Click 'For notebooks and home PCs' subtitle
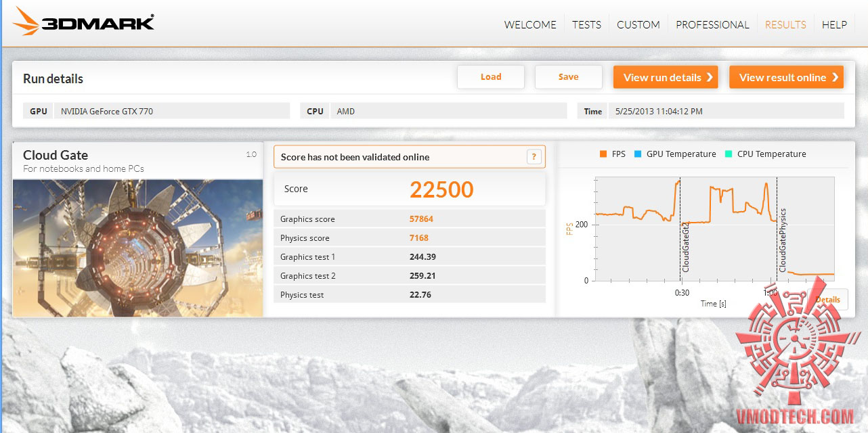868x433 pixels. 83,168
